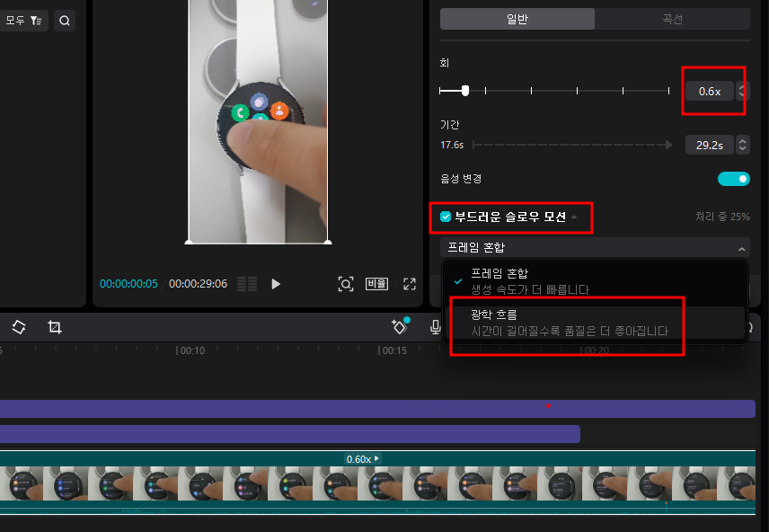Click the 0.60x speed badge on clip
769x532 pixels.
pos(362,459)
